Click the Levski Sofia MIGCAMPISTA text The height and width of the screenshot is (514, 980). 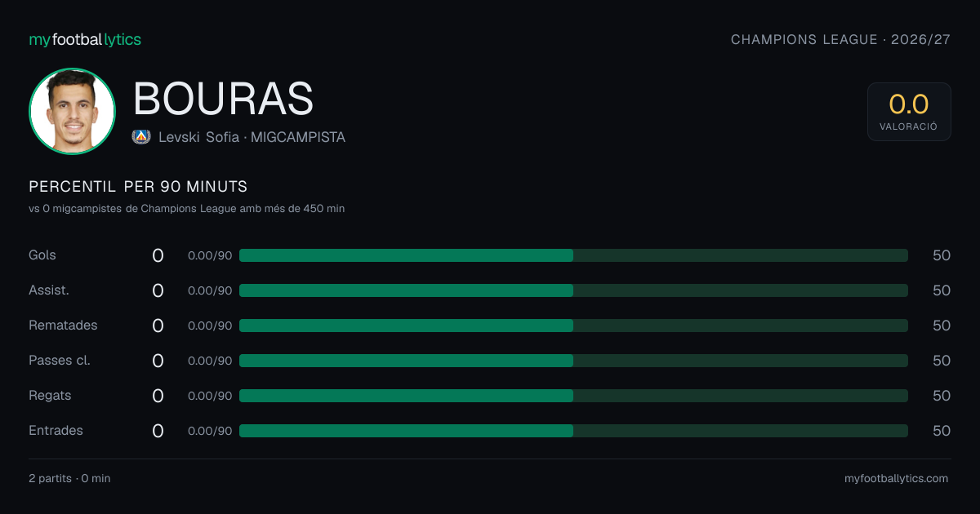click(252, 137)
